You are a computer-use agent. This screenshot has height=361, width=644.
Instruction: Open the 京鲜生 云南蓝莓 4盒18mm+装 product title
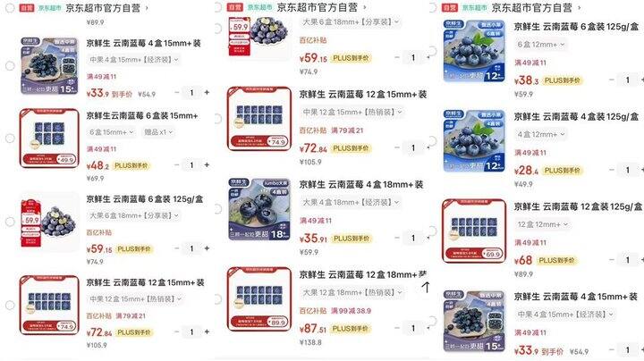pyautogui.click(x=361, y=185)
